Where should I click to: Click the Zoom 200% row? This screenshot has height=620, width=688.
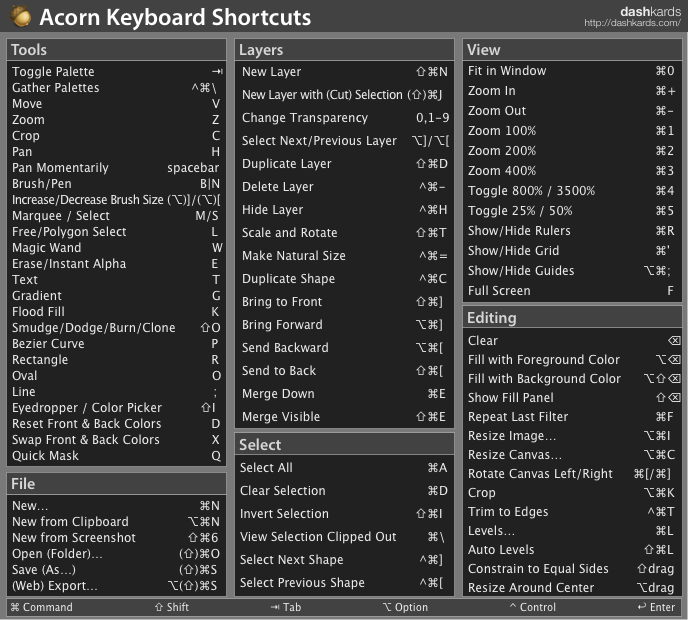572,151
